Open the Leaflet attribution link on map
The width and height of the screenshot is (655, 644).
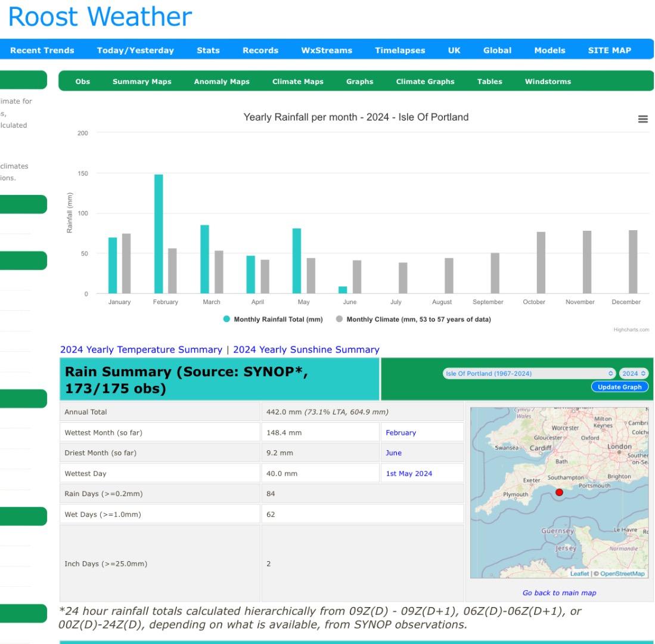click(579, 574)
